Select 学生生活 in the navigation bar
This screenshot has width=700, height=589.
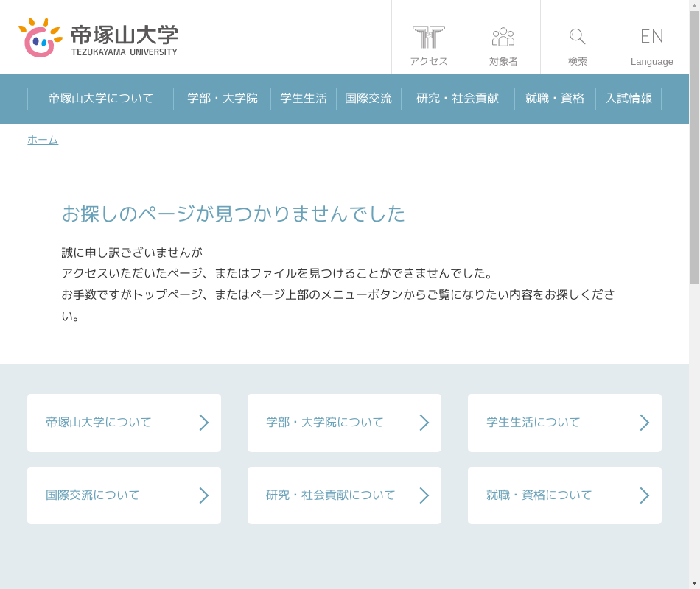click(304, 99)
